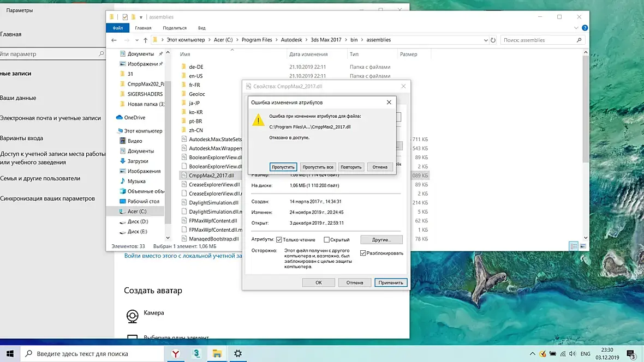Select Acer (C:) drive in navigation pane

137,212
